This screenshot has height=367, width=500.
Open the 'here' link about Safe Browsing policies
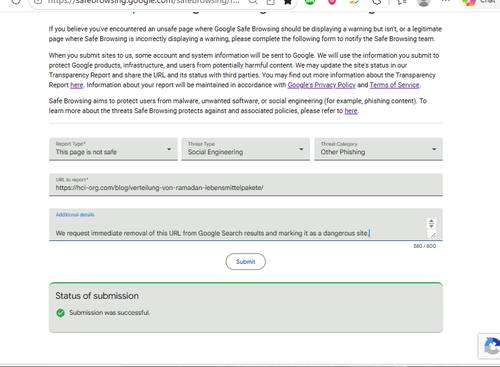click(x=351, y=111)
